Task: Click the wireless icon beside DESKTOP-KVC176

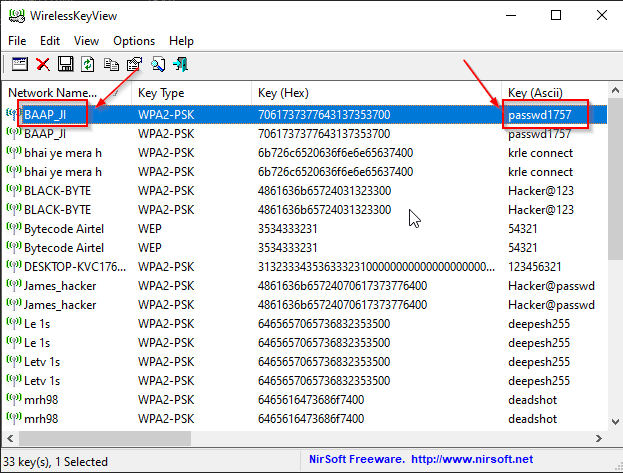Action: pyautogui.click(x=14, y=266)
